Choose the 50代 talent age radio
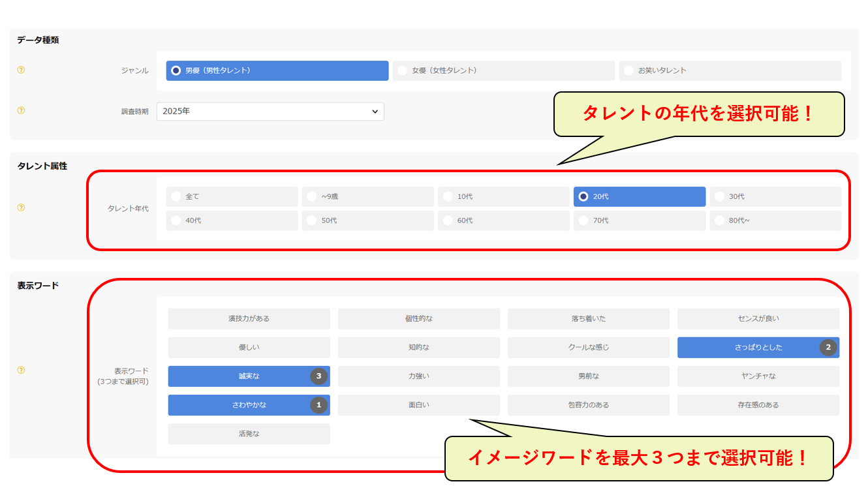Image resolution: width=868 pixels, height=486 pixels. (367, 220)
